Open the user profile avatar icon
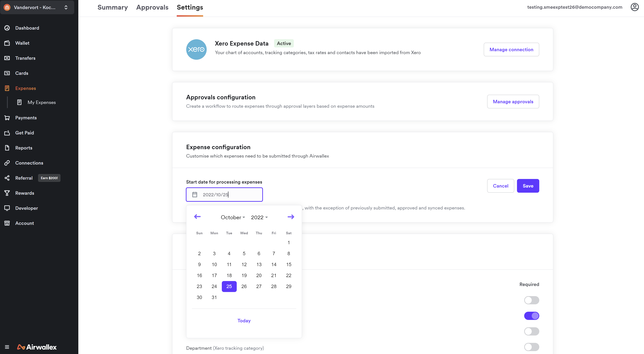Screen dimensions: 644x354 pos(635,7)
